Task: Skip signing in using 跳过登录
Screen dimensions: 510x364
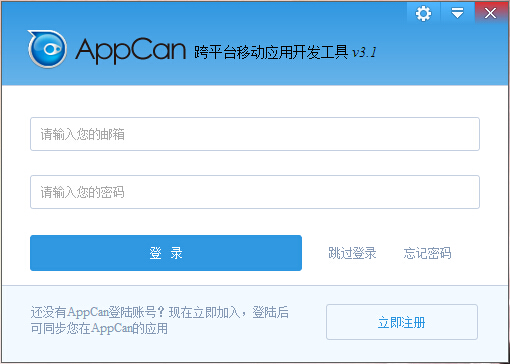Action: click(x=352, y=253)
